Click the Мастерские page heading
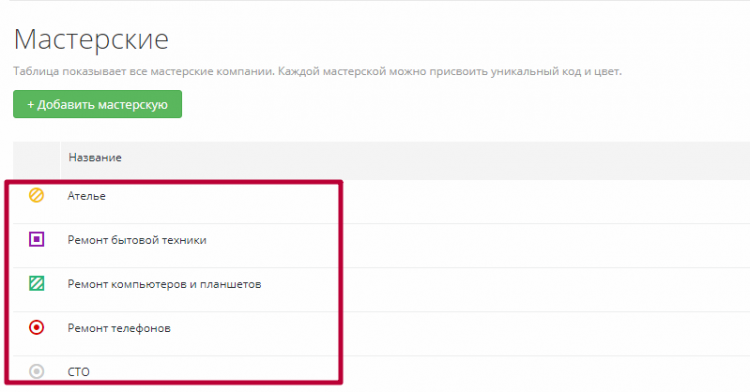 click(91, 39)
